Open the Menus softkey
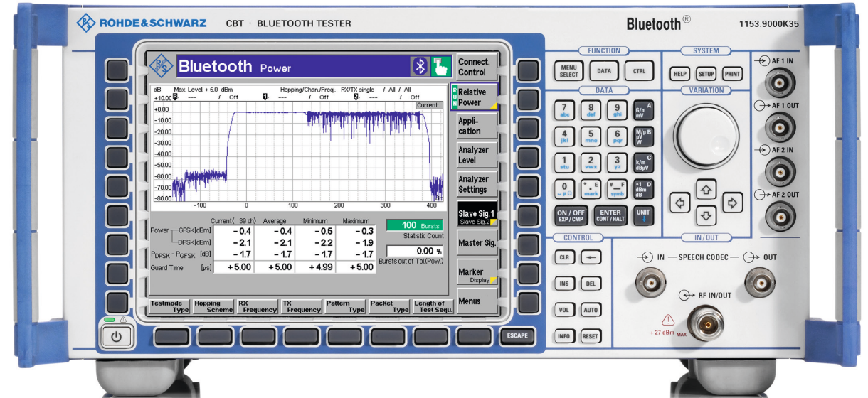Screen dimensions: 868x398 click(x=476, y=301)
